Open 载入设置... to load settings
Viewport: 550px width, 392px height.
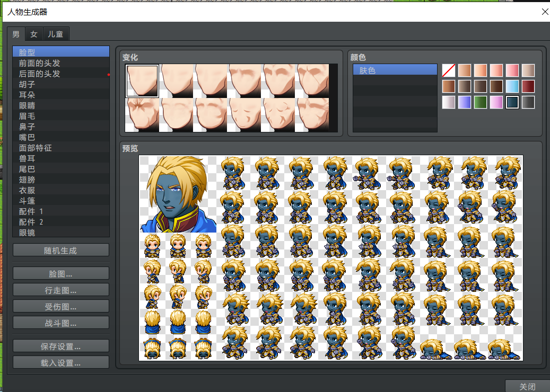[60, 362]
